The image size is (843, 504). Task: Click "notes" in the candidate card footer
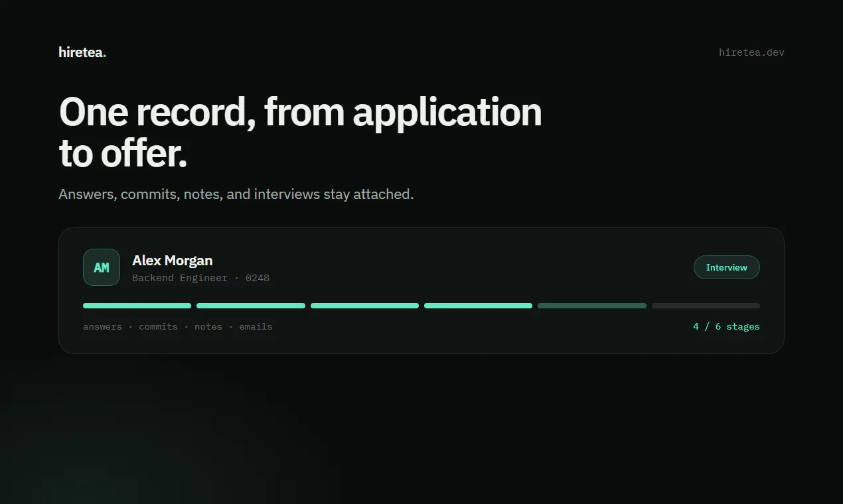coord(208,326)
